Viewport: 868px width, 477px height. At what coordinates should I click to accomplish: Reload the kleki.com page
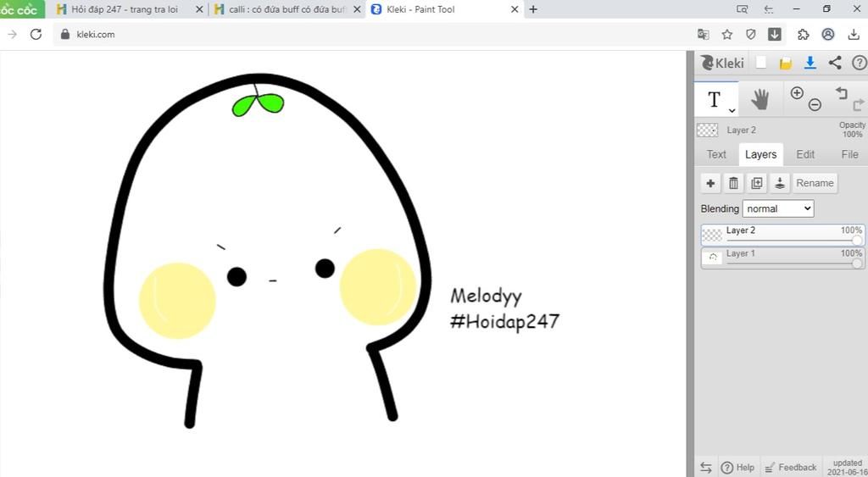click(36, 34)
